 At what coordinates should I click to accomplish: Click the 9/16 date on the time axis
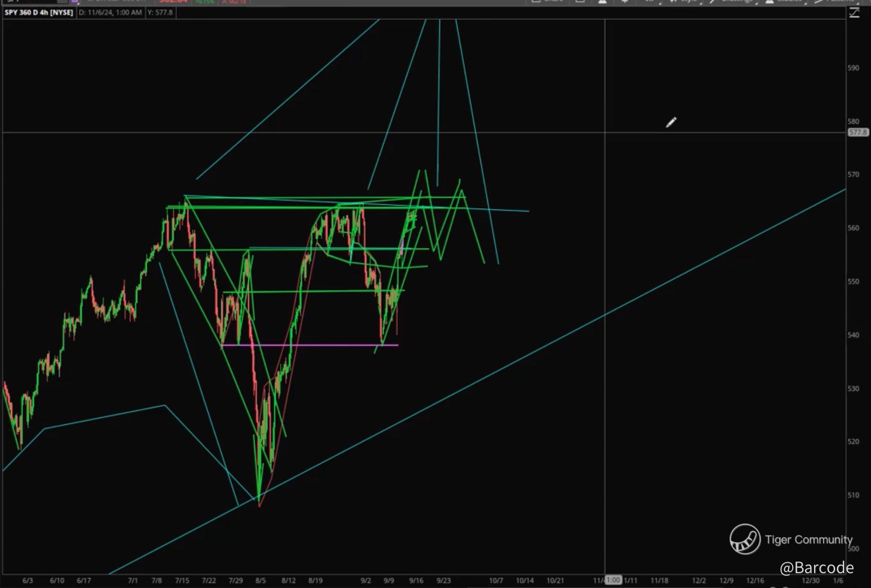(x=417, y=581)
